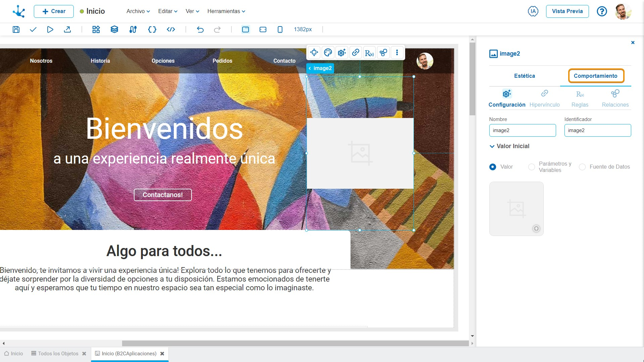Click the image2 breadcrumb back chevron

tap(310, 68)
